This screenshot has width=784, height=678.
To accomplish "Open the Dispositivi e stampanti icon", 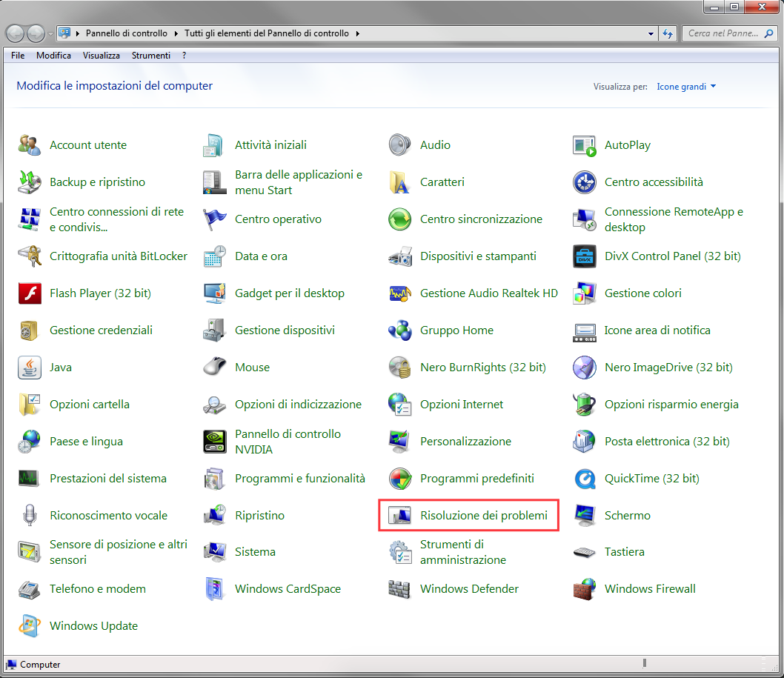I will coord(399,256).
